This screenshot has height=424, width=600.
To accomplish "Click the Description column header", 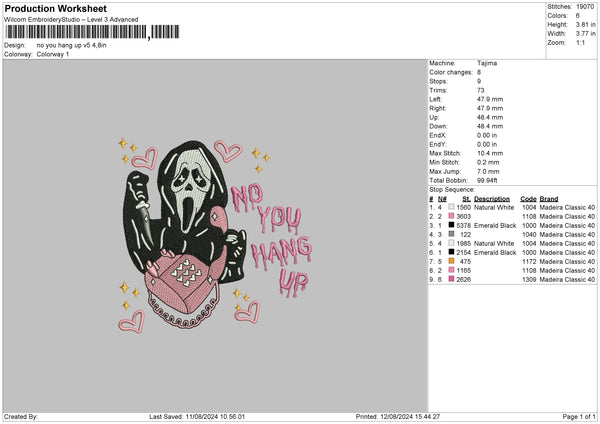I will (x=491, y=198).
